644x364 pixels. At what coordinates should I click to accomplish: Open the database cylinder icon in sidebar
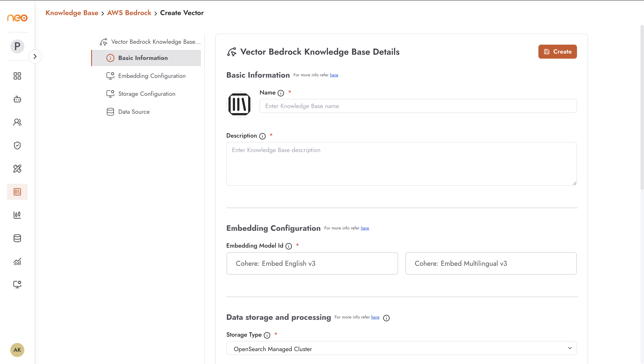(x=17, y=238)
